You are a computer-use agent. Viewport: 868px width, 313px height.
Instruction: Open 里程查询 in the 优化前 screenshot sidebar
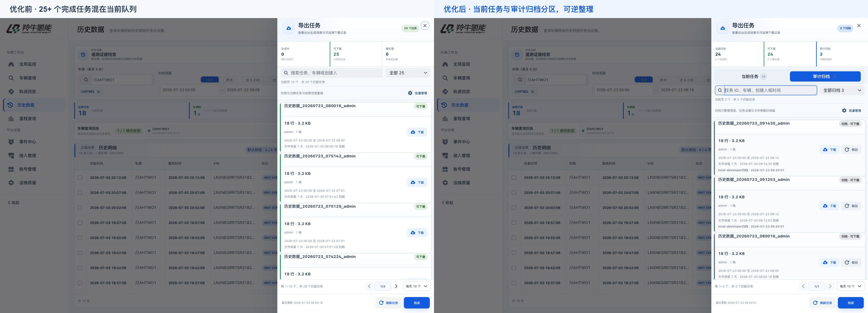point(34,119)
